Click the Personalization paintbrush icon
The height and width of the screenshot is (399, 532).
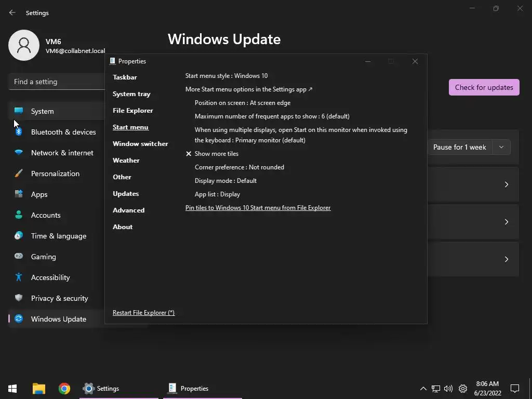pyautogui.click(x=19, y=174)
